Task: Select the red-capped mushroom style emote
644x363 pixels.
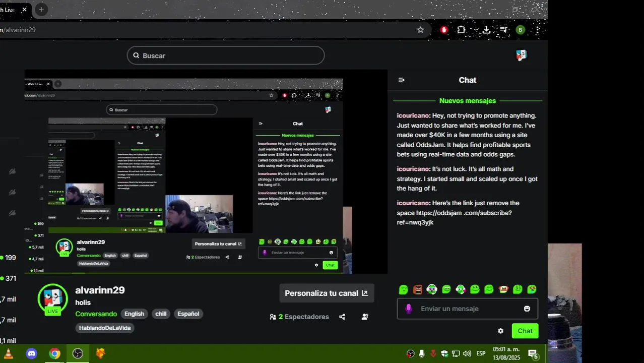Action: pyautogui.click(x=503, y=289)
